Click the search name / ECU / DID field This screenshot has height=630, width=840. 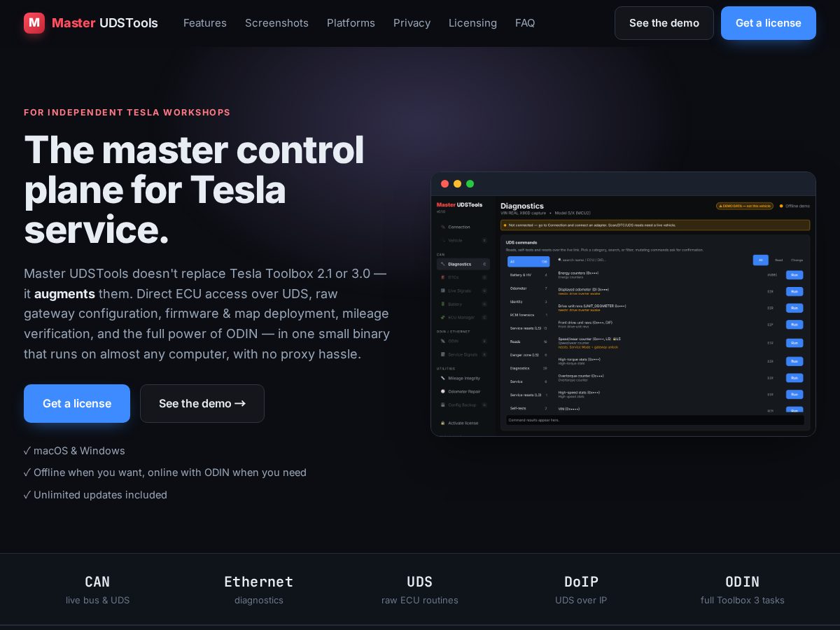tap(651, 260)
